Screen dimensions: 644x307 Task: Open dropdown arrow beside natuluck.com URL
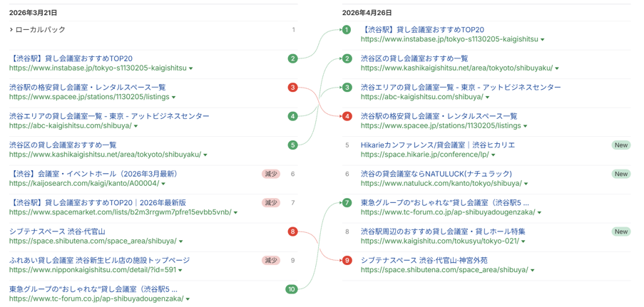526,184
